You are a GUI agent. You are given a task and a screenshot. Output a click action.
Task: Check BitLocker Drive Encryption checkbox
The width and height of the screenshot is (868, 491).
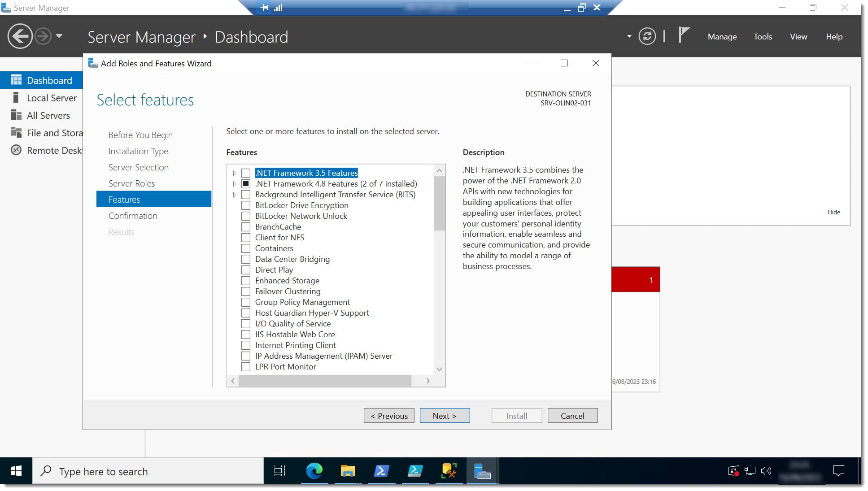click(x=246, y=205)
